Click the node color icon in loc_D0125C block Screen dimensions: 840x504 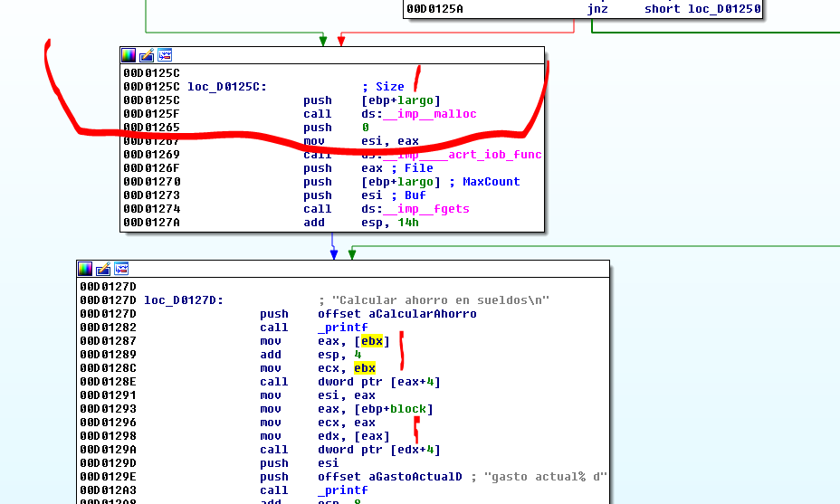pos(129,55)
